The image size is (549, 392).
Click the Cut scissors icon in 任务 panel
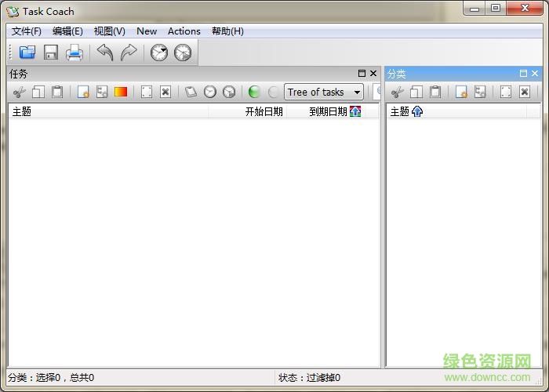coord(20,92)
